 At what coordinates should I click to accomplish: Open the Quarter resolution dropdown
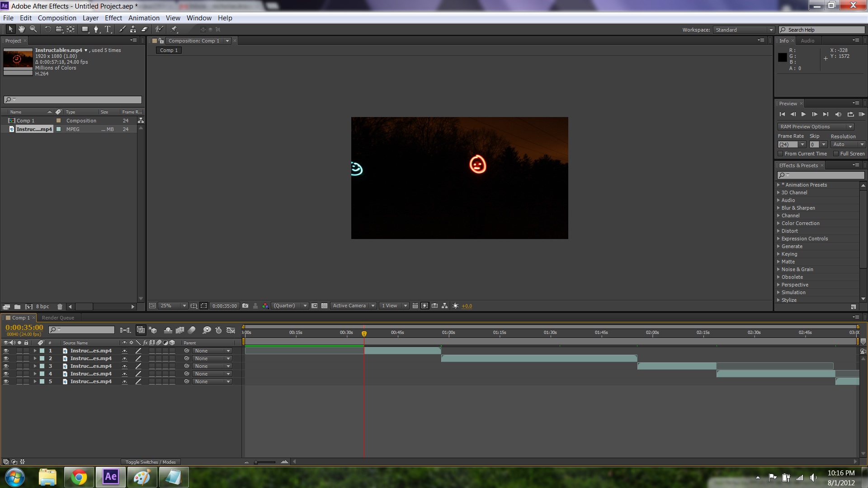point(290,306)
